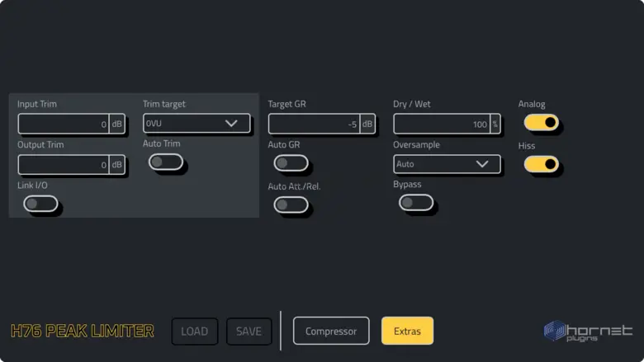Click the Dry / Wet label
Screen dimensions: 644x362
pyautogui.click(x=411, y=104)
